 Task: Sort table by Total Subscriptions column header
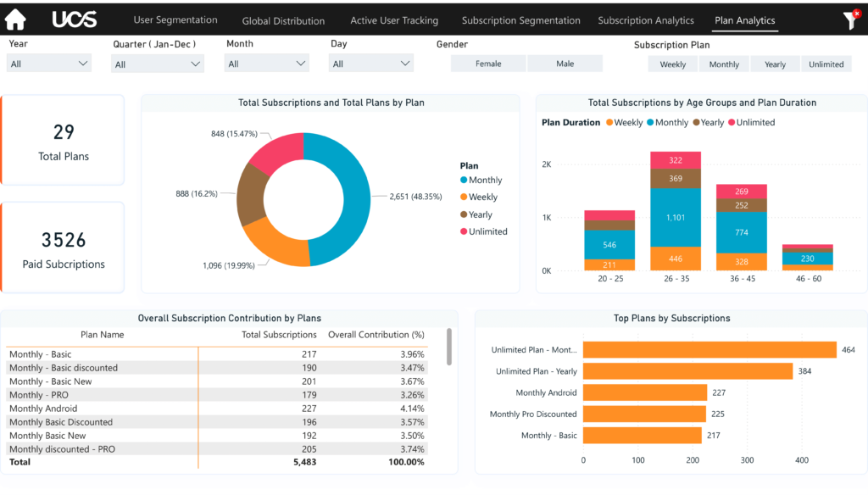coord(279,335)
